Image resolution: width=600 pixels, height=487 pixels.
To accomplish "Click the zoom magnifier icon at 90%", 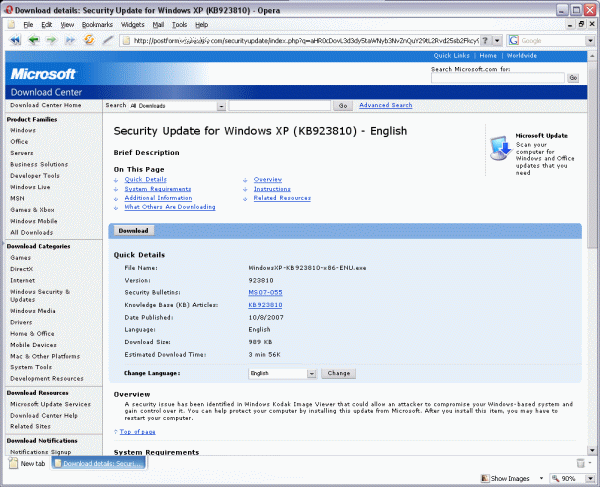I will [555, 478].
